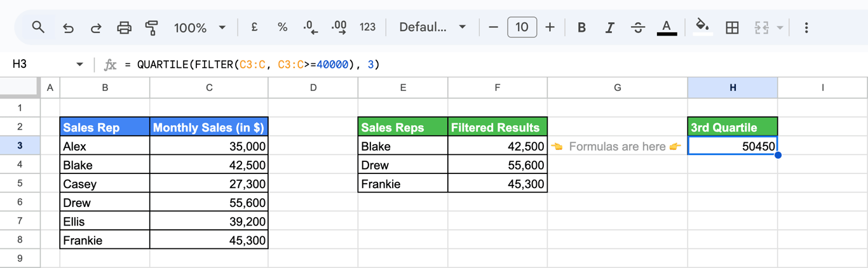Click the 'Sales Reps' green header cell
The width and height of the screenshot is (868, 268).
[x=403, y=127]
